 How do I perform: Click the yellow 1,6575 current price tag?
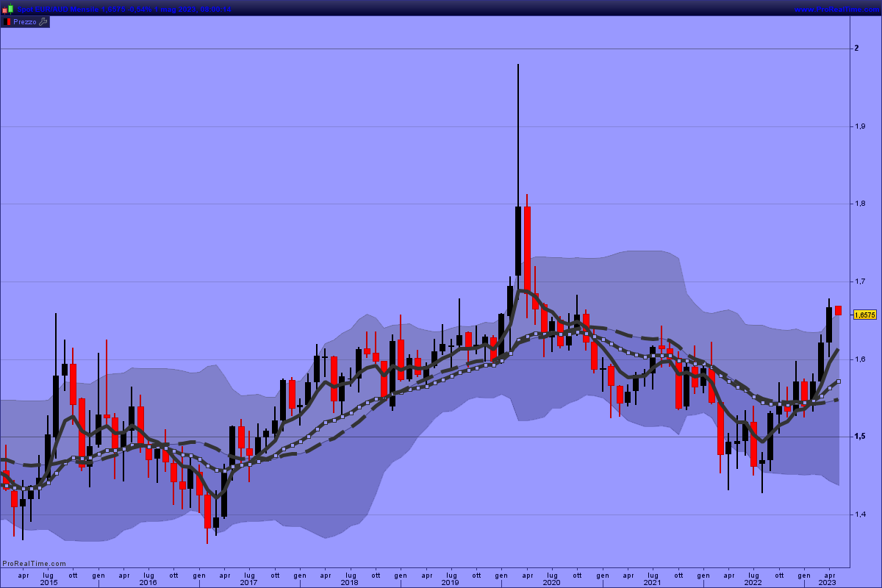tap(864, 315)
